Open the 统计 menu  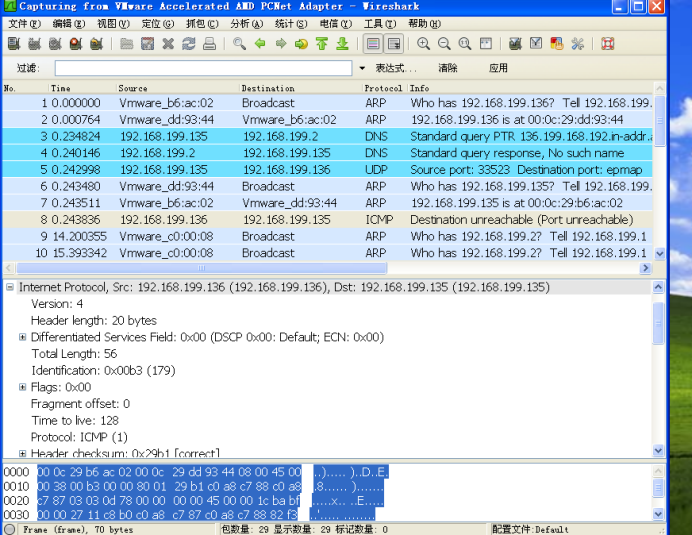291,24
